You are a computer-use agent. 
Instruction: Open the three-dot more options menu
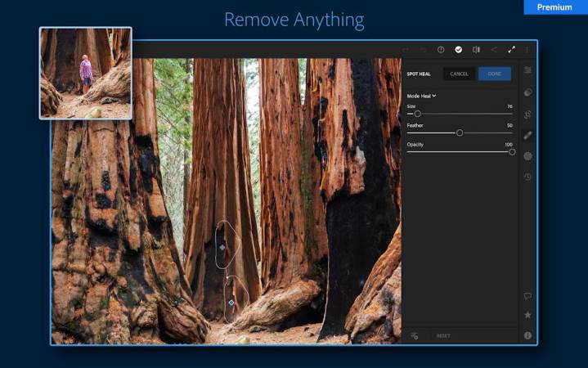click(x=527, y=50)
